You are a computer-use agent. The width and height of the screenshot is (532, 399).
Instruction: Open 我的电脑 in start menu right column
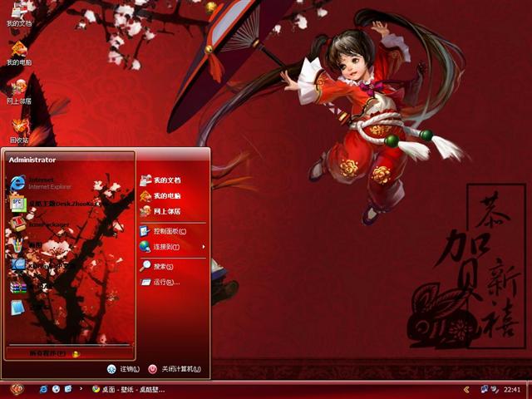pyautogui.click(x=160, y=196)
